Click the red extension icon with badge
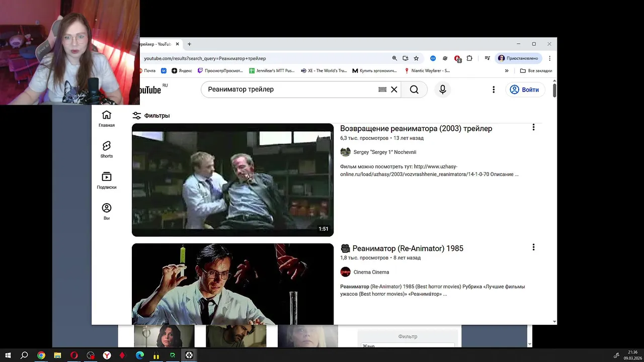The width and height of the screenshot is (644, 362). point(457,58)
